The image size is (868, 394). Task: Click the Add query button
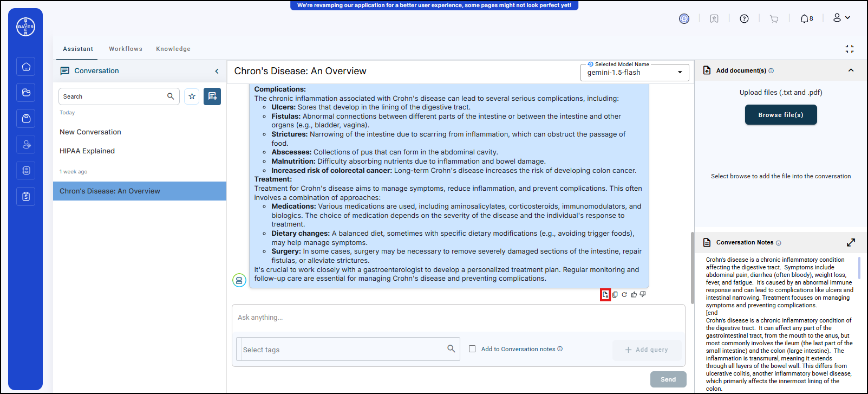[x=647, y=350]
